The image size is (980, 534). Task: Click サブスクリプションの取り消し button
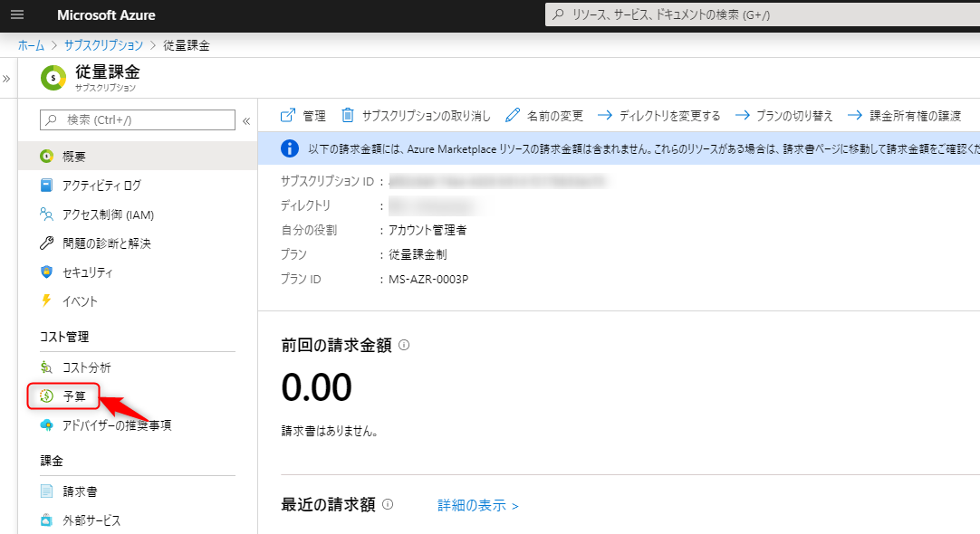[x=416, y=116]
